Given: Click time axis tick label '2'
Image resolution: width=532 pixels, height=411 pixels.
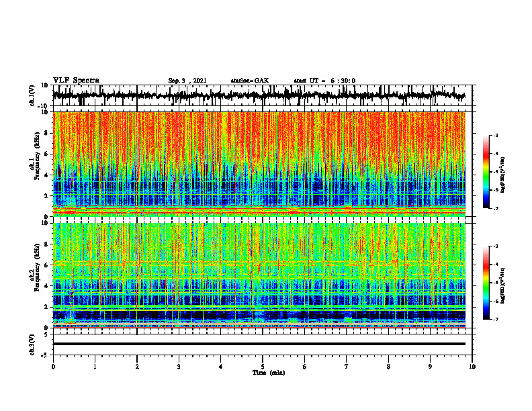Looking at the screenshot, I should pos(137,367).
